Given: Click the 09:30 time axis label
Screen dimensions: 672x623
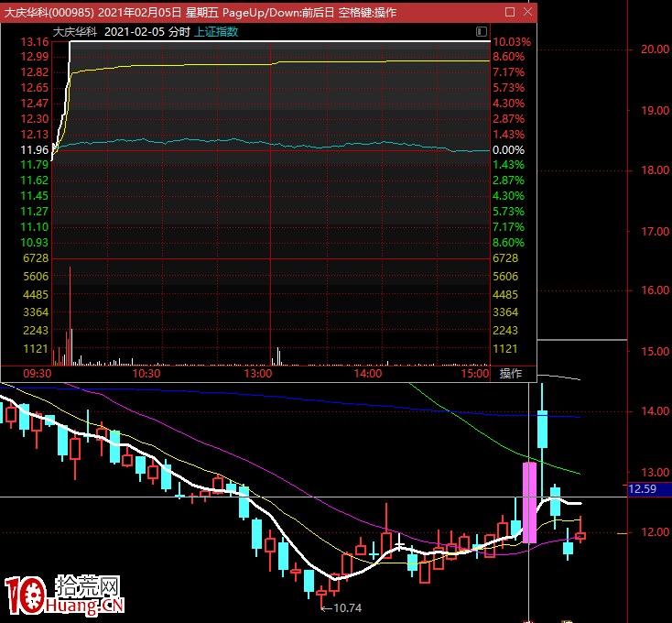Looking at the screenshot, I should click(x=38, y=374).
